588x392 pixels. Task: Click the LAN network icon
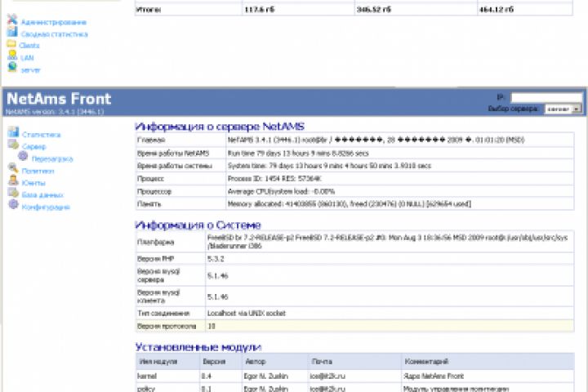(12, 56)
